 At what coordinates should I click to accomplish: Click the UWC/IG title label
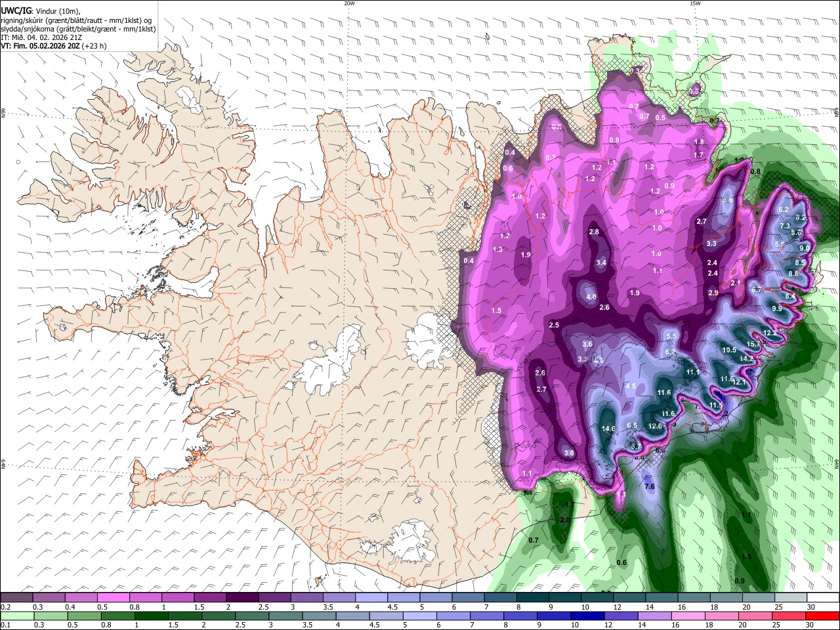click(15, 10)
